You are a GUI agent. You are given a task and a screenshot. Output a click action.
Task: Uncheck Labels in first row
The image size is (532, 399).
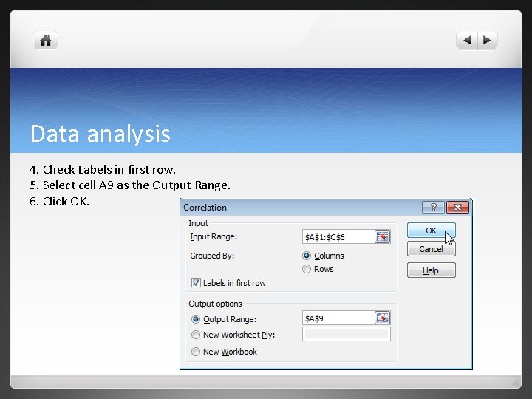pos(196,282)
